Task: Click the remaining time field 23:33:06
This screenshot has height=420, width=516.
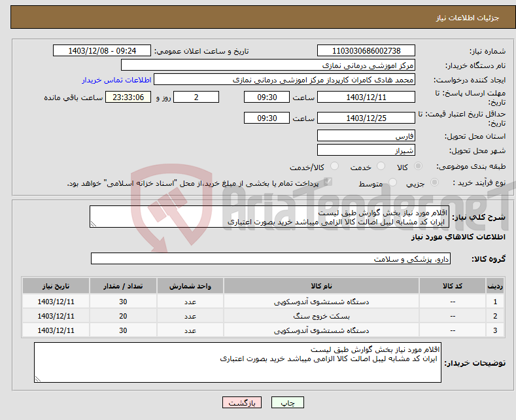Action: (x=128, y=97)
